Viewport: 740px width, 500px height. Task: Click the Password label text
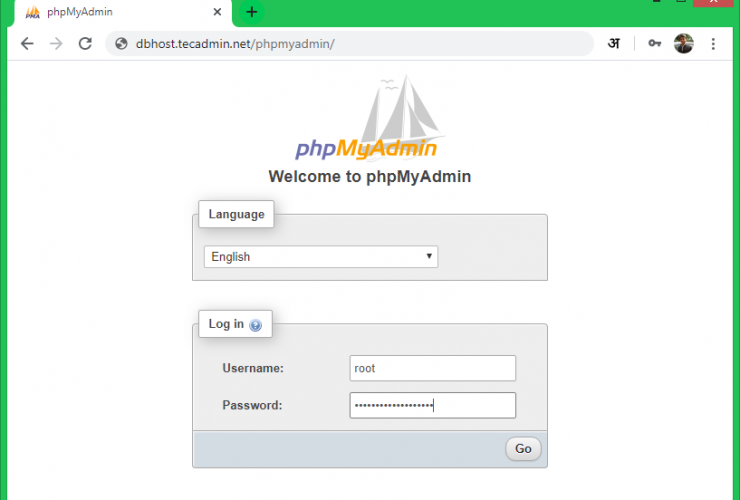252,405
